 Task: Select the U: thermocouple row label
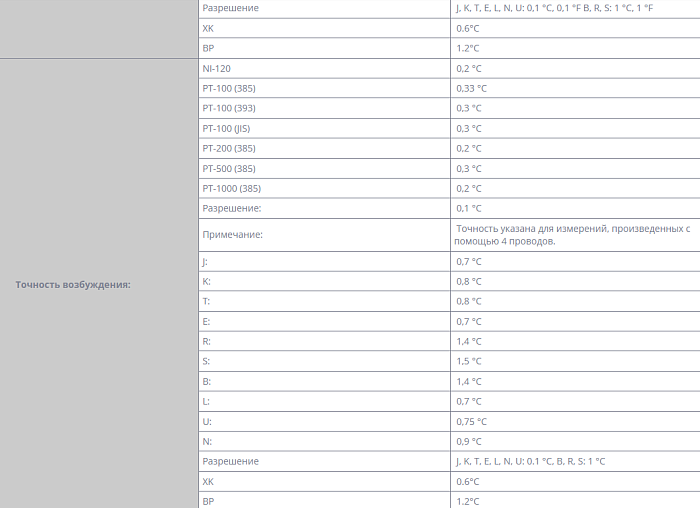coord(206,421)
